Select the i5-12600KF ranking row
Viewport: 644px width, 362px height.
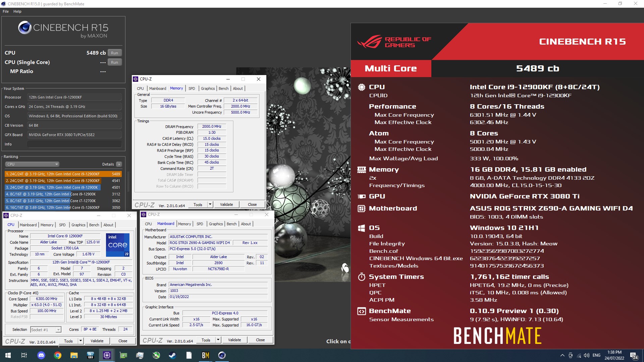tap(63, 207)
